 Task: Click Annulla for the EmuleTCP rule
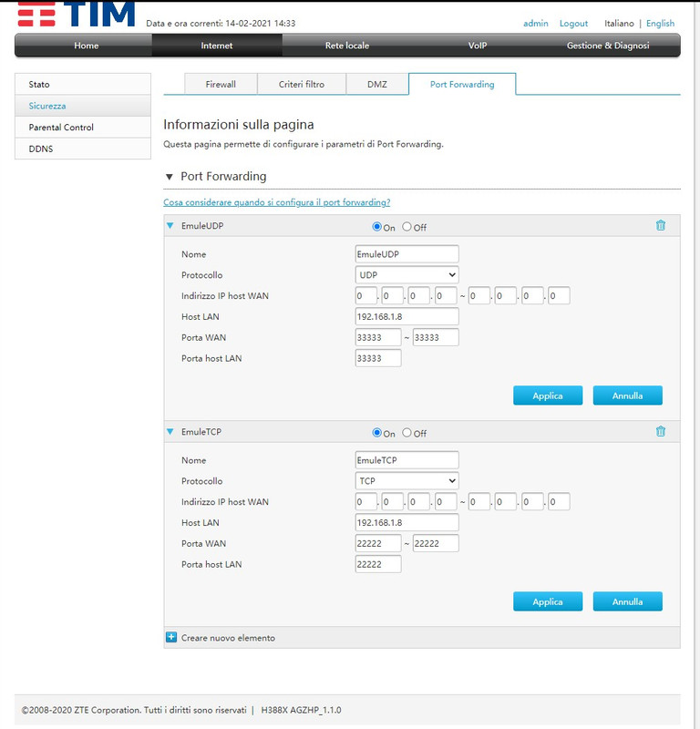click(627, 601)
